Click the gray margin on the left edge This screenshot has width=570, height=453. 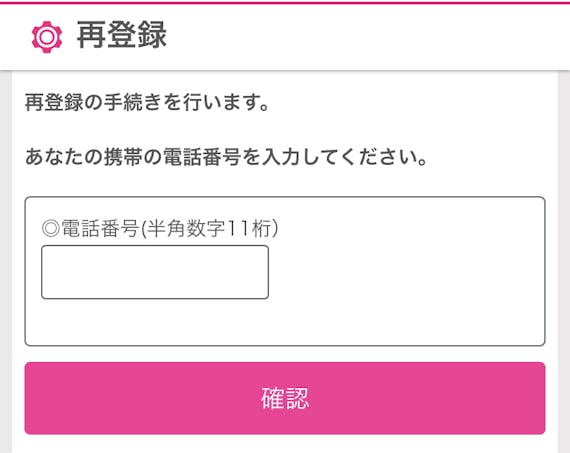(x=5, y=262)
